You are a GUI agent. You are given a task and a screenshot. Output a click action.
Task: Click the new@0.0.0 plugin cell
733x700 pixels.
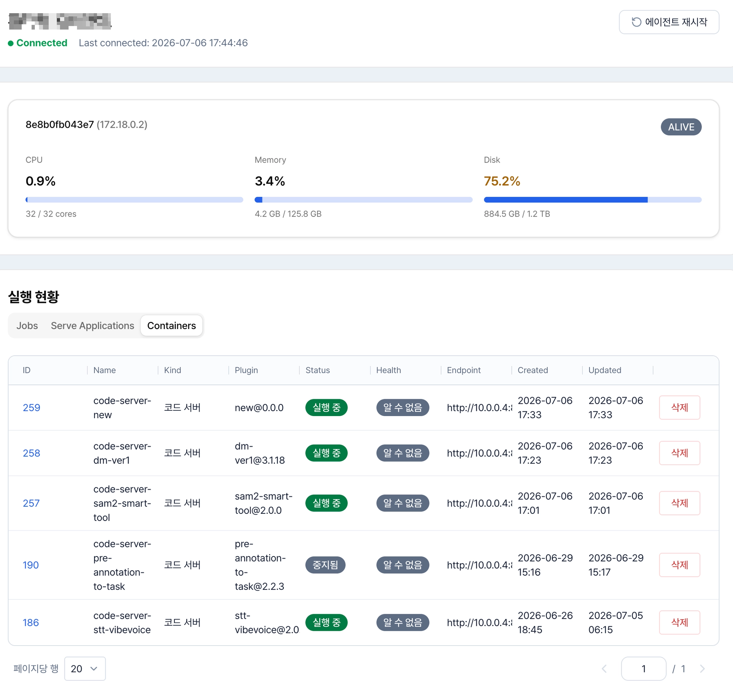click(x=259, y=407)
